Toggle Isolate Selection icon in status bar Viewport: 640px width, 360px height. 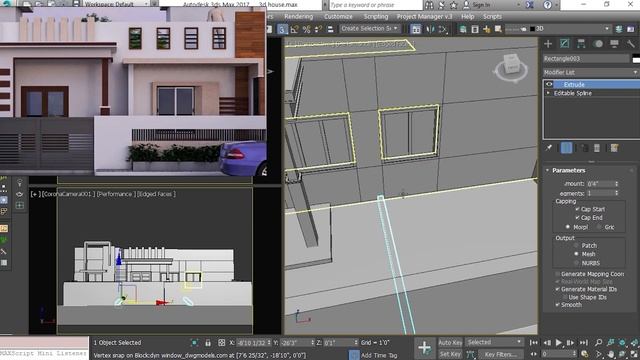click(195, 342)
